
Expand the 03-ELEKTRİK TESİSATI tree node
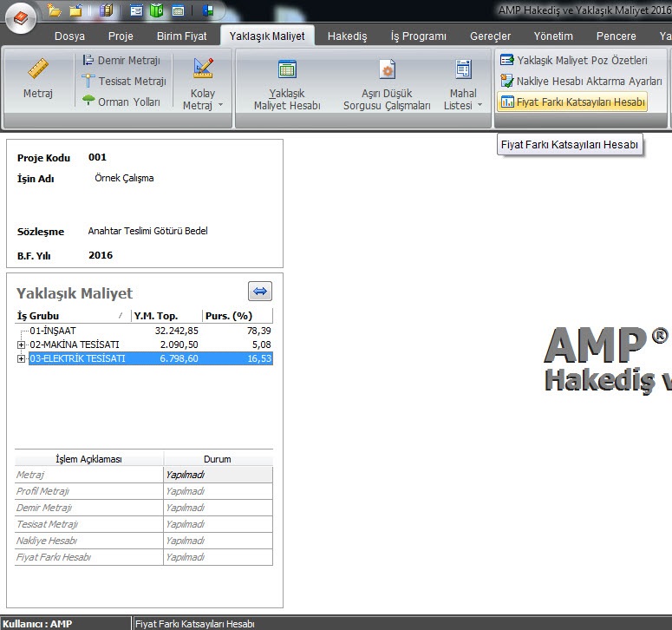[x=22, y=358]
